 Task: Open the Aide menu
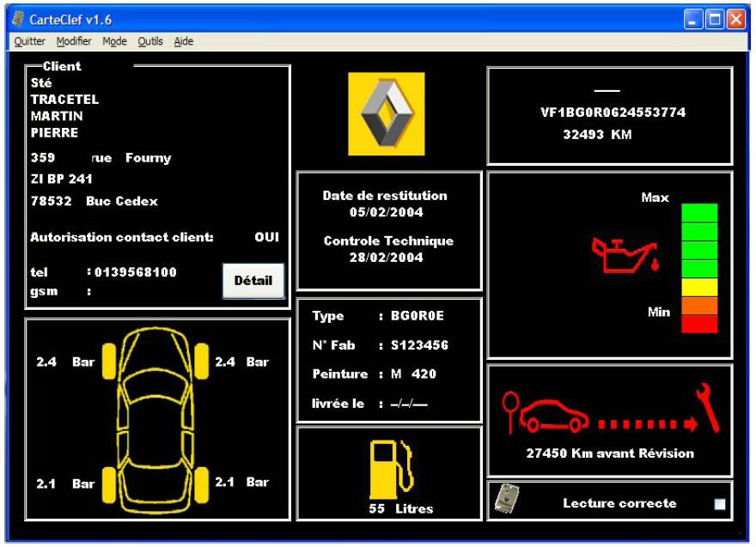(184, 41)
